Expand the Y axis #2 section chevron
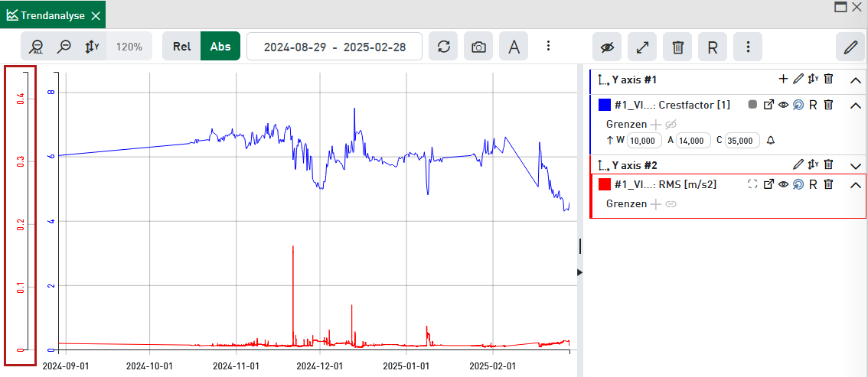This screenshot has width=868, height=377. tap(855, 164)
